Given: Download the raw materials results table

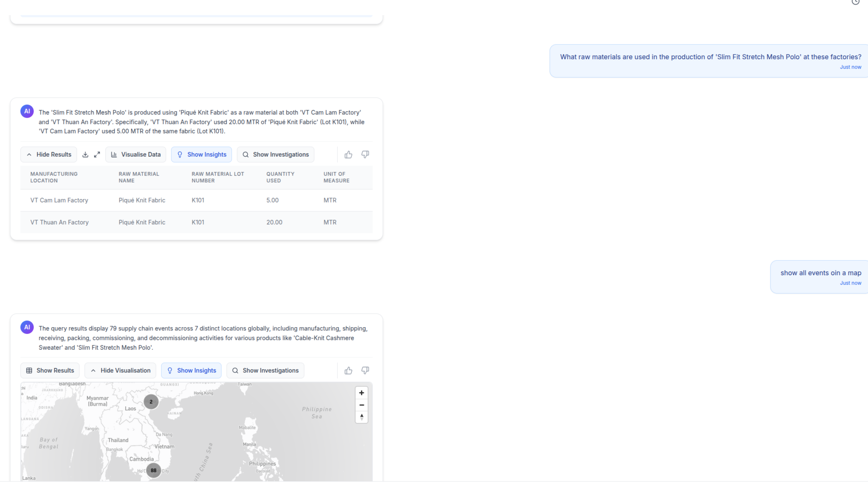Looking at the screenshot, I should click(x=85, y=154).
